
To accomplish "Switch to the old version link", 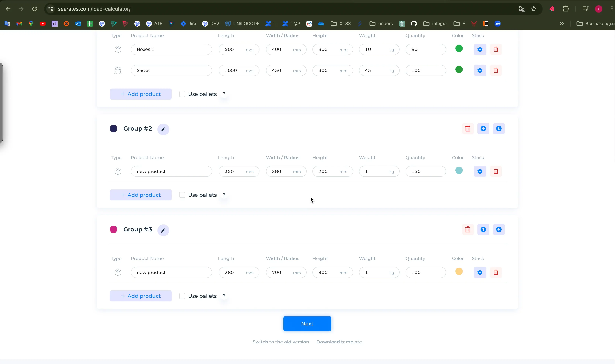I will (x=281, y=342).
